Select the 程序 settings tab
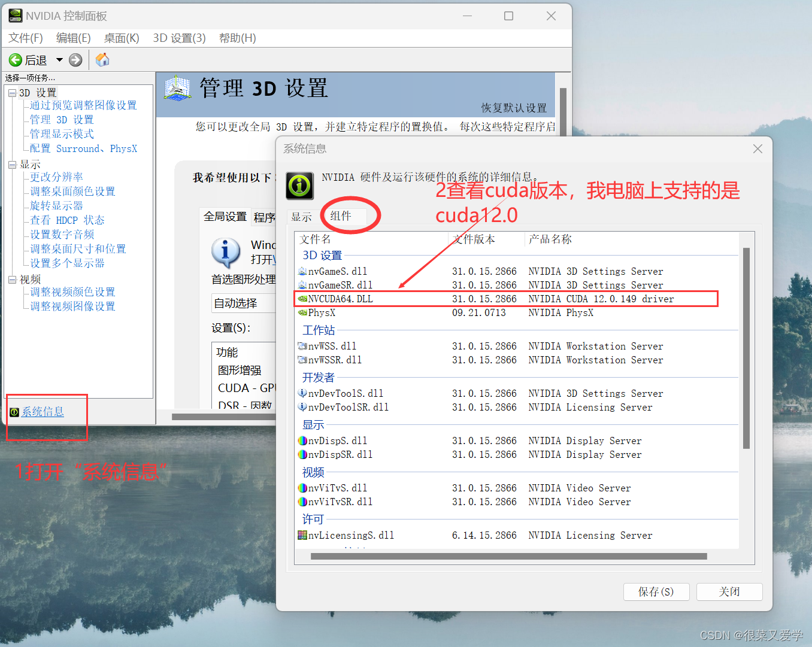This screenshot has height=647, width=812. (264, 217)
